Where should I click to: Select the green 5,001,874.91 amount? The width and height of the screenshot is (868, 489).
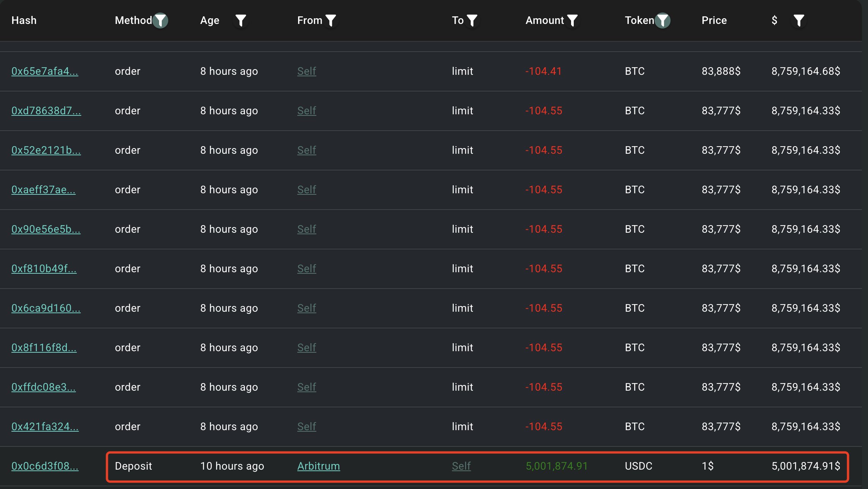(x=557, y=466)
